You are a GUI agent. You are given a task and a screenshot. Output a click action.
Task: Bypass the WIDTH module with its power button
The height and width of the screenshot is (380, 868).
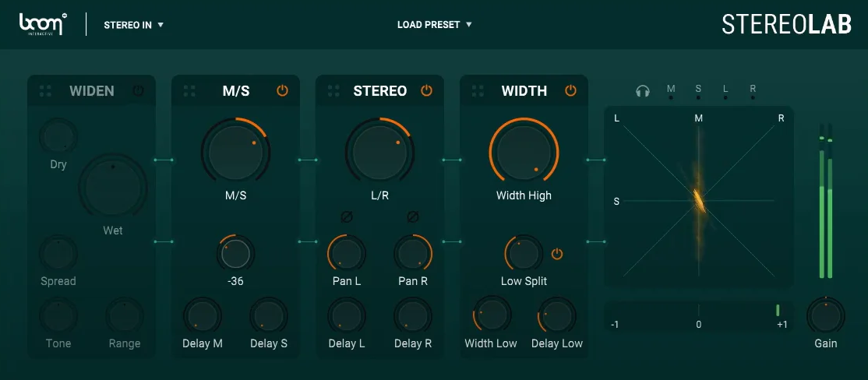pyautogui.click(x=570, y=91)
